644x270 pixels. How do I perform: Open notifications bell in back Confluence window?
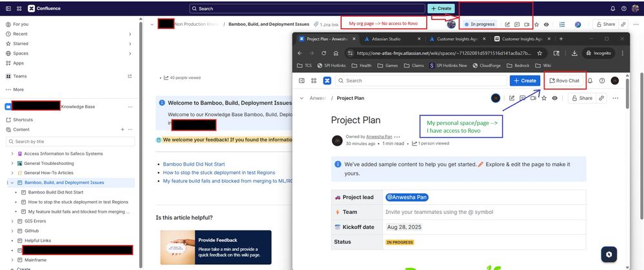[x=613, y=8]
